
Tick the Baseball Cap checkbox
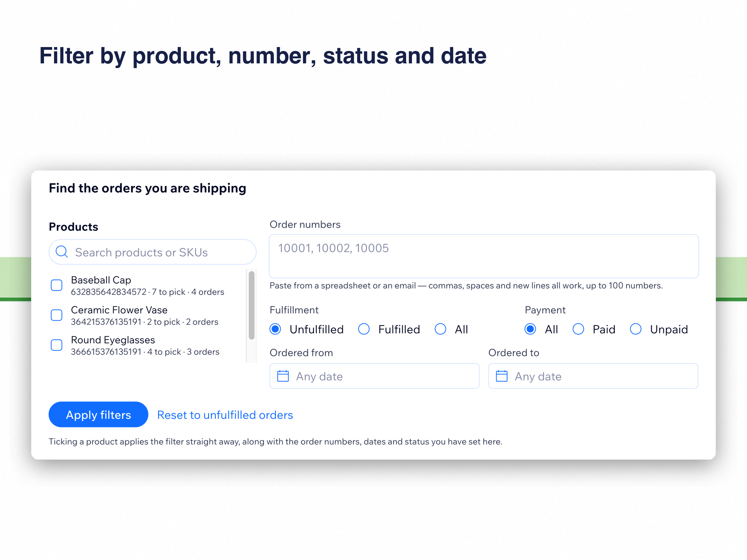click(57, 285)
